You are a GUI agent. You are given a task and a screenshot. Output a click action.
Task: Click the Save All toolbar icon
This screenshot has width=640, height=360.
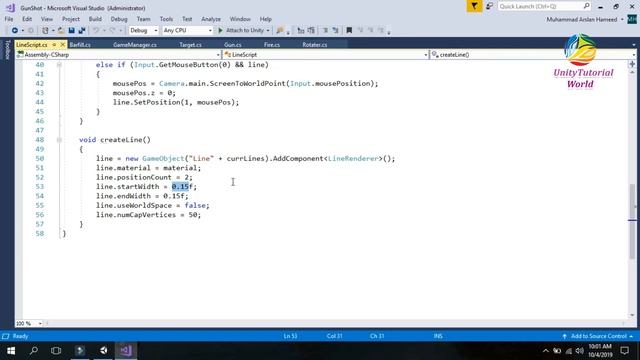tap(82, 31)
